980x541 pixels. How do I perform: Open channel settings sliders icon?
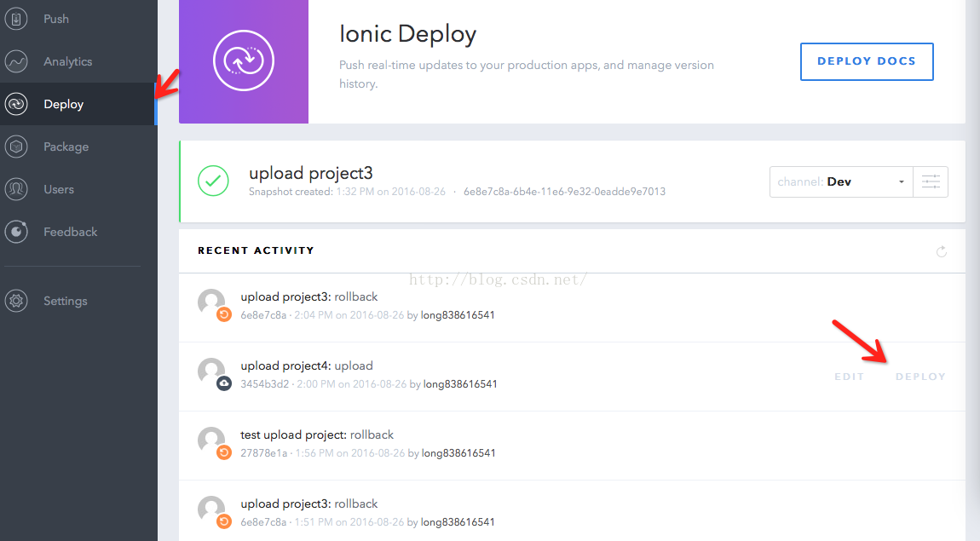click(x=931, y=181)
